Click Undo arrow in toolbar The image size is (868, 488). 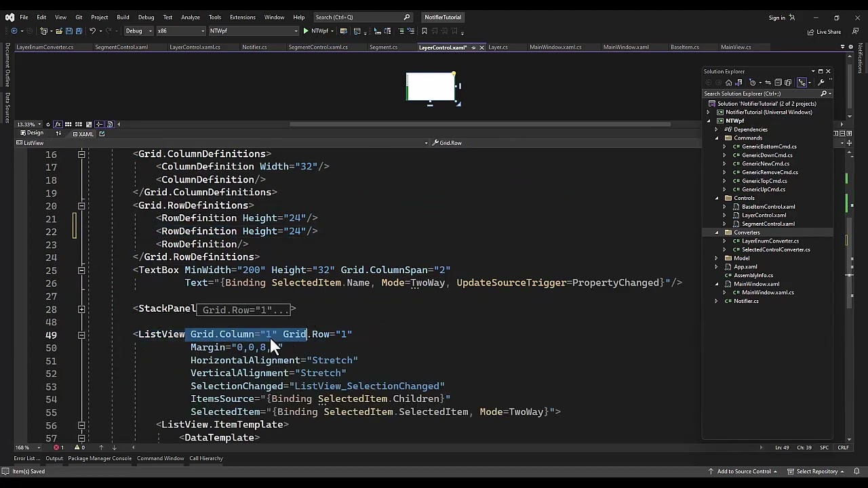click(93, 30)
